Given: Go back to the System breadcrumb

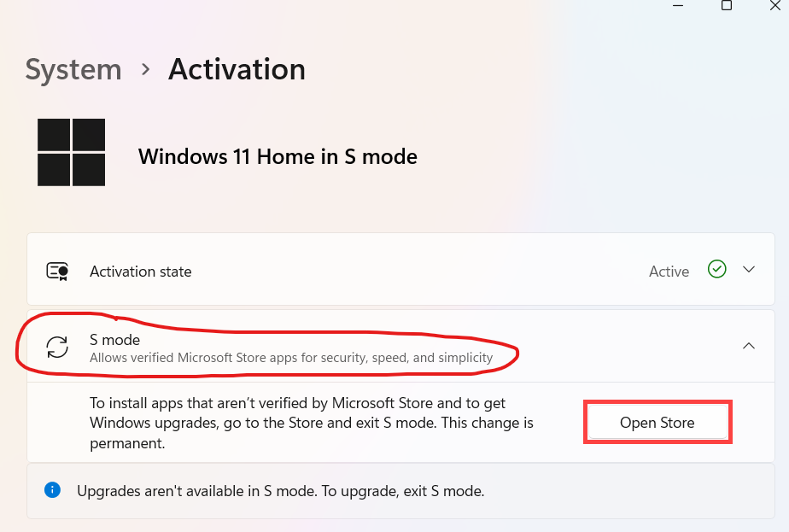Looking at the screenshot, I should [75, 69].
